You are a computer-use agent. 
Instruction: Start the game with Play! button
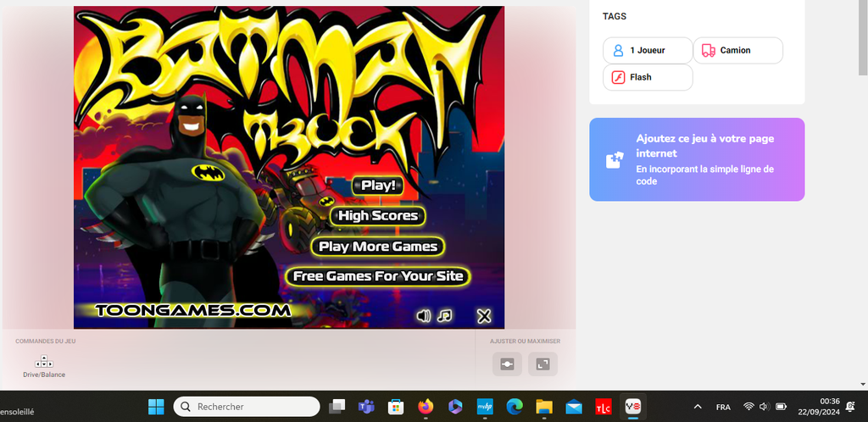click(x=379, y=185)
